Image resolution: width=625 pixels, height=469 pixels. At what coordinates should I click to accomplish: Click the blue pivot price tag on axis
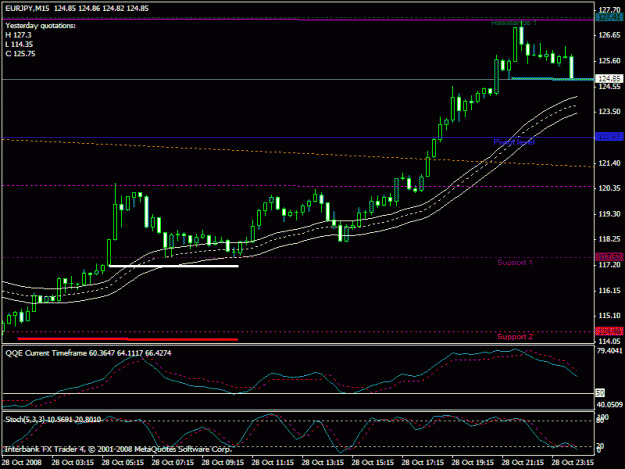click(609, 137)
